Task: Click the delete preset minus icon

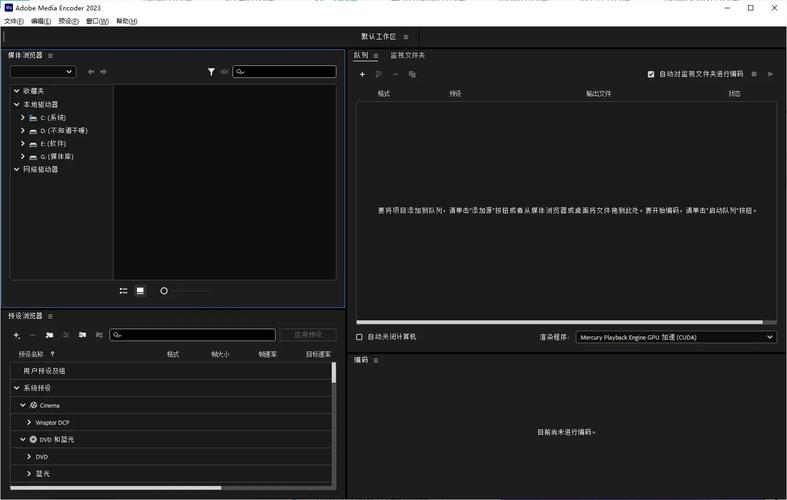Action: click(33, 335)
